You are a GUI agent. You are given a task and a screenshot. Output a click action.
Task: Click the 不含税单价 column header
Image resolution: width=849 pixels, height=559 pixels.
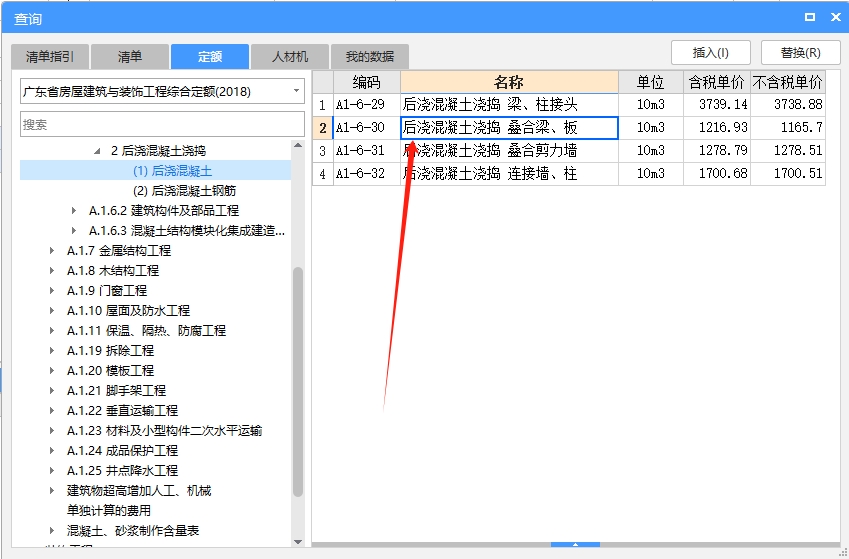pos(788,82)
